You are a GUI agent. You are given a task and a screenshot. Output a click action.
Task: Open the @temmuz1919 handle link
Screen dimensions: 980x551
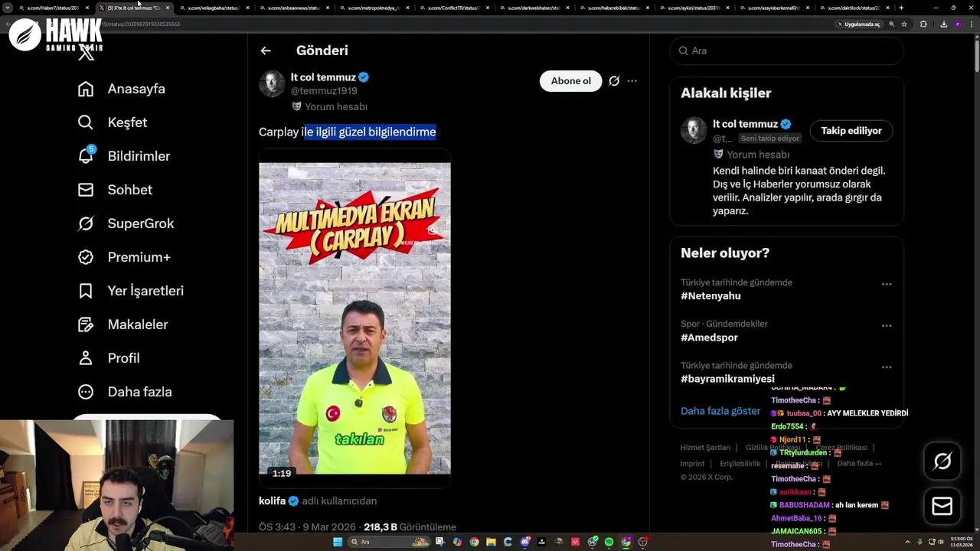coord(324,91)
